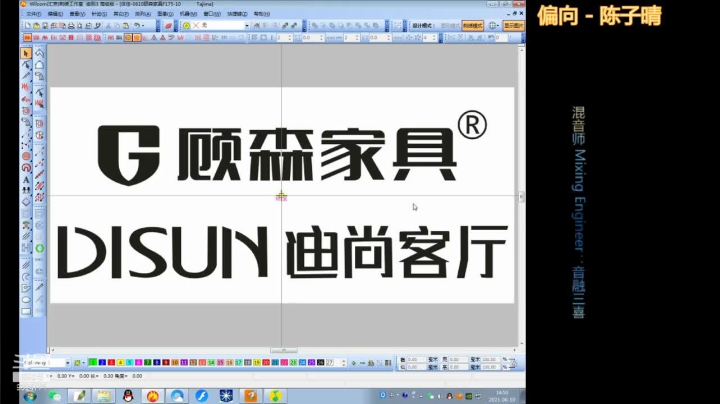
Task: Pick green color swatch 1
Action: [x=93, y=363]
